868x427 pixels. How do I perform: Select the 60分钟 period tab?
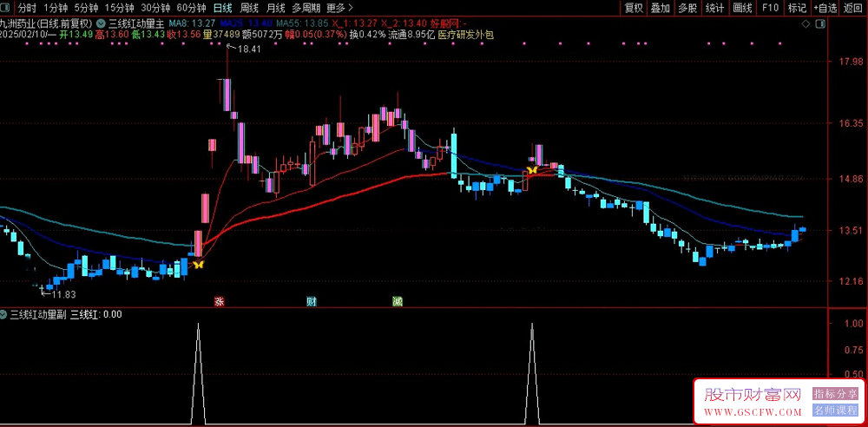[x=190, y=8]
